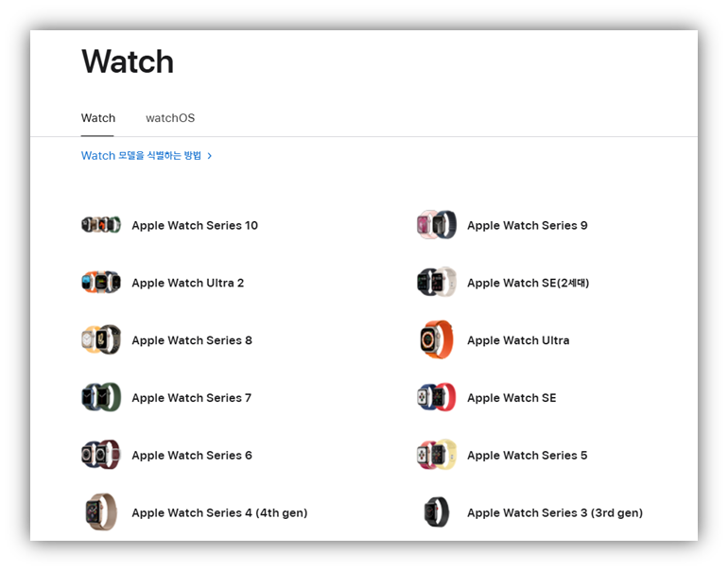This screenshot has height=571, width=728.
Task: Click the Apple Watch Ultra 2 watch icon
Action: click(x=101, y=283)
